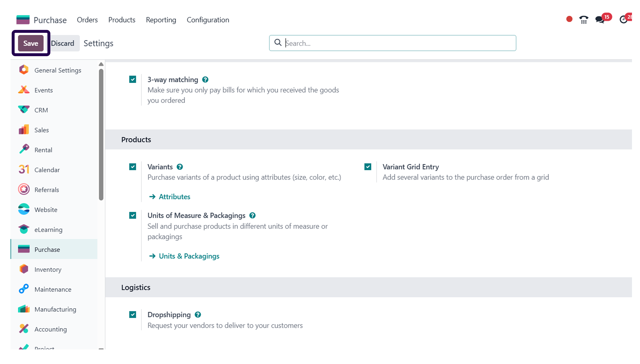Click the 3-way matching label
The width and height of the screenshot is (640, 364).
[173, 80]
